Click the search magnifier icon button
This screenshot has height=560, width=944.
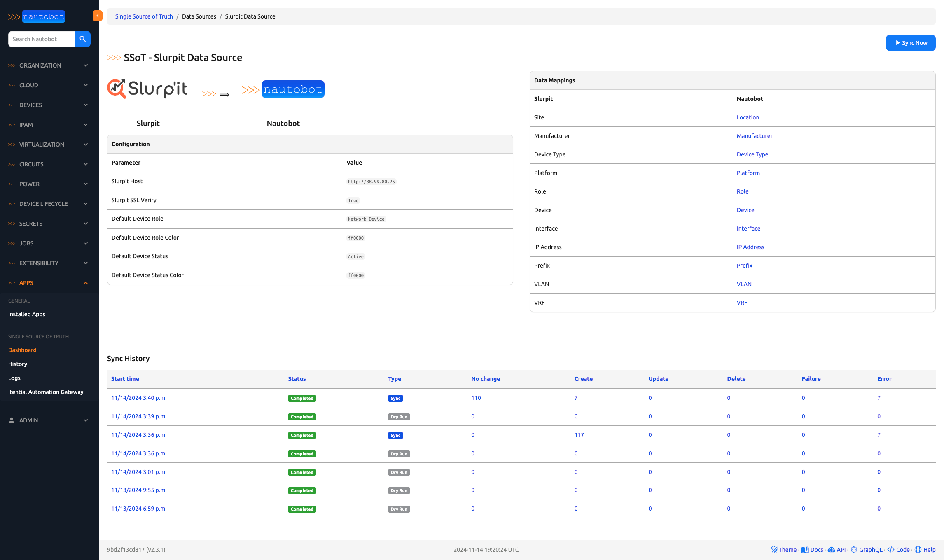(83, 39)
